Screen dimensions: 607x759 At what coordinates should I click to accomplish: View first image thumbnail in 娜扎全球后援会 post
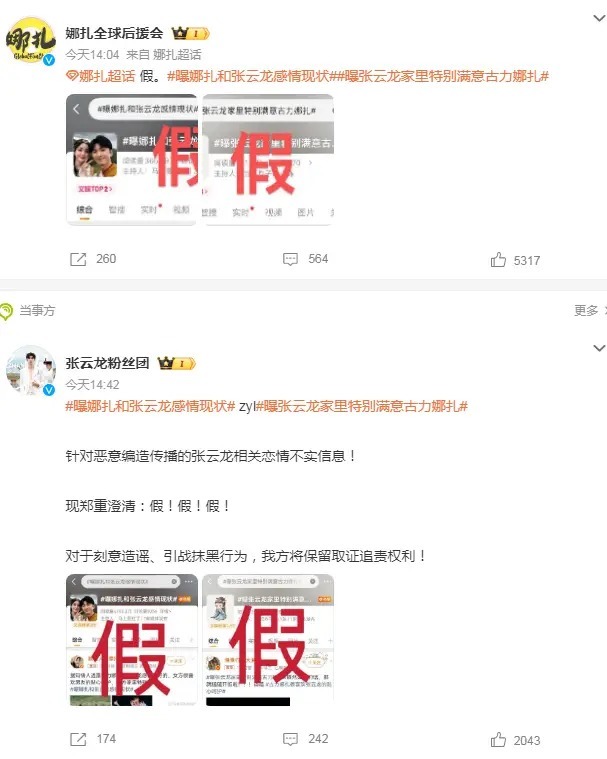click(x=132, y=160)
